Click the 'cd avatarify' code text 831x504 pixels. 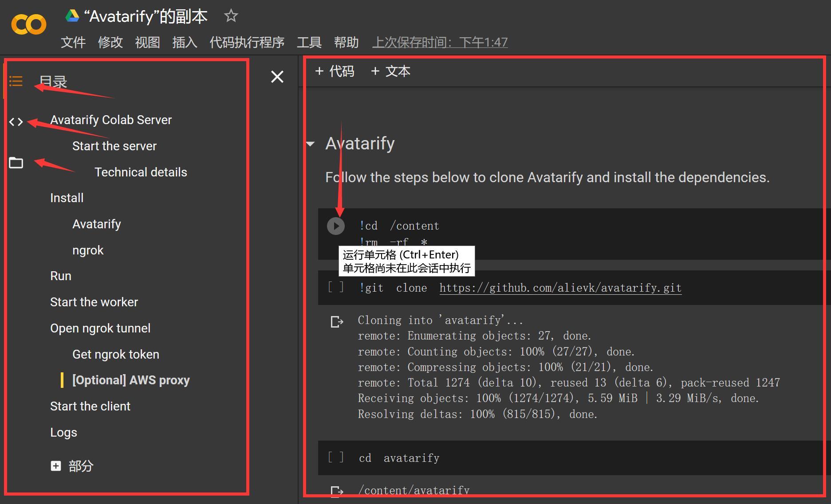point(399,458)
